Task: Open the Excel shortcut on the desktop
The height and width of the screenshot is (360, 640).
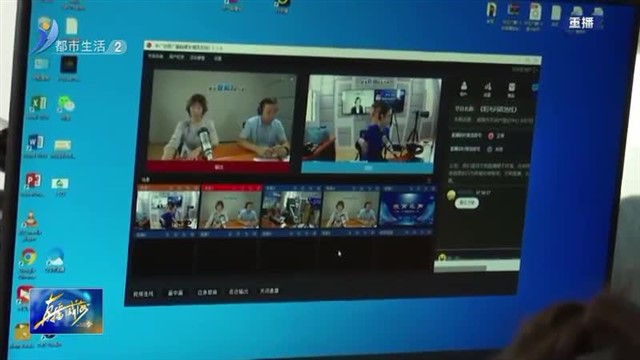Action: coord(38,104)
